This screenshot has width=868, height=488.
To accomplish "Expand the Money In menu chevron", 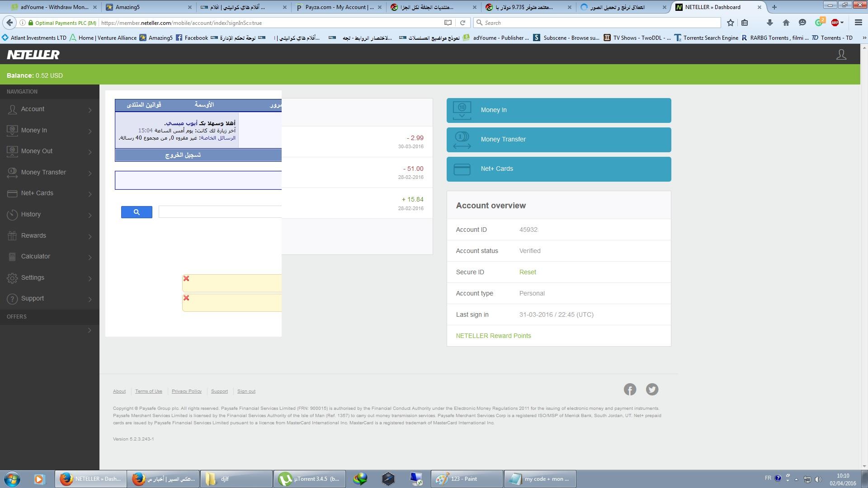I will point(90,131).
